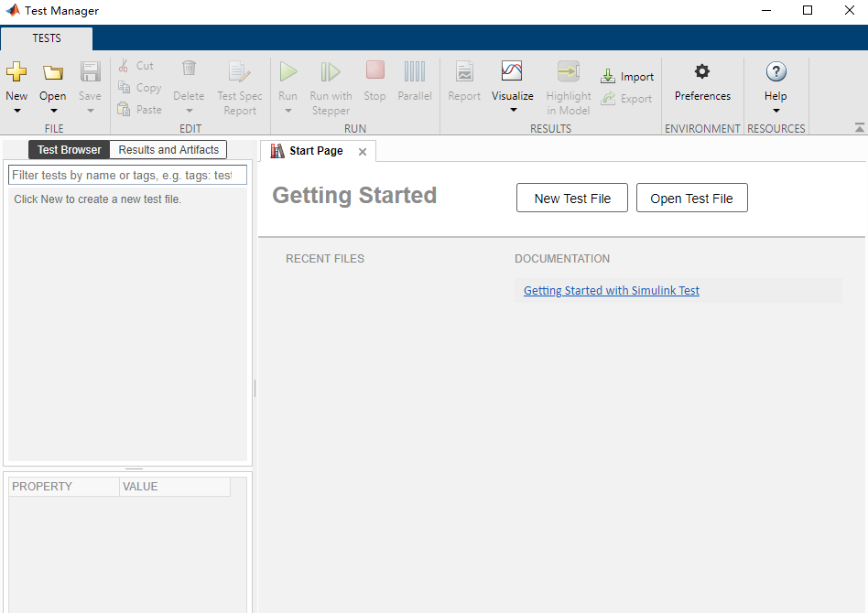
Task: Maximize the Test Manager window
Action: pos(808,10)
